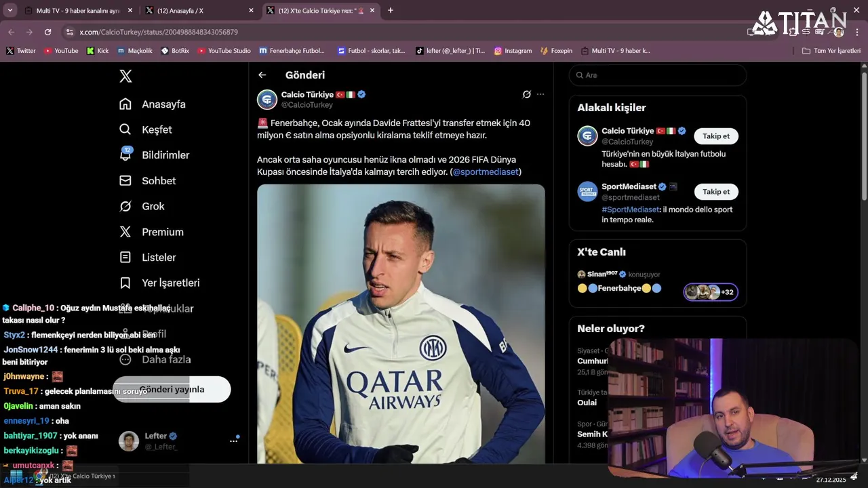
Task: Open Grok from the sidebar
Action: (142, 206)
